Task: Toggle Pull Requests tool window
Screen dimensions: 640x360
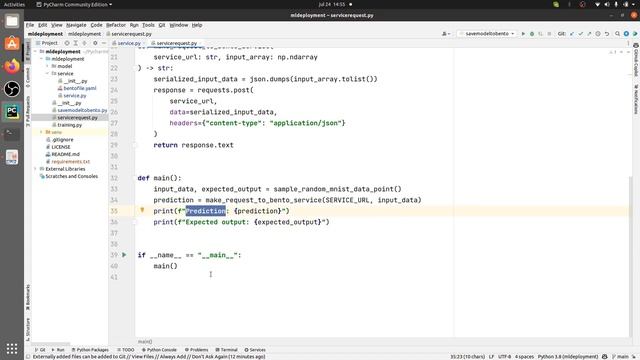Action: click(x=28, y=111)
